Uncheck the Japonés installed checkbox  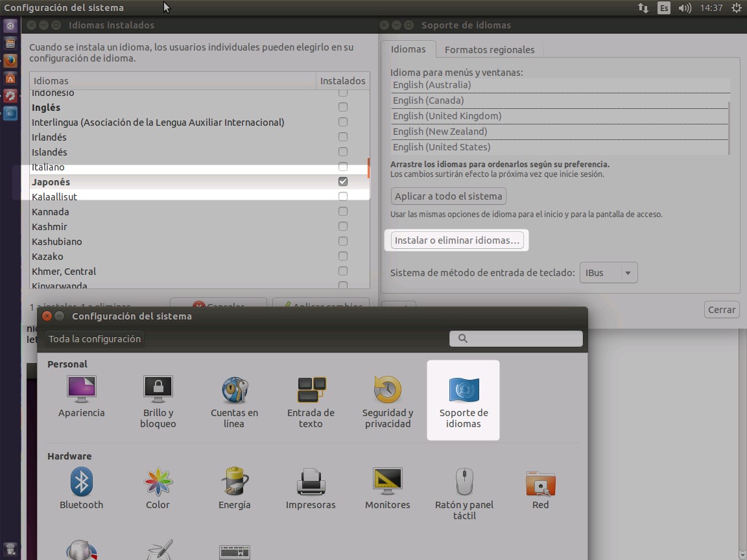343,181
